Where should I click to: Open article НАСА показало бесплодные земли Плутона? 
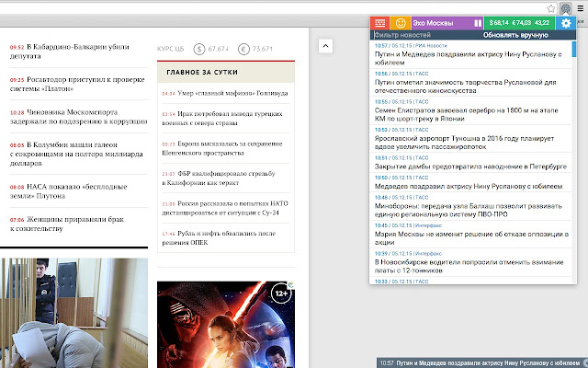(x=68, y=191)
